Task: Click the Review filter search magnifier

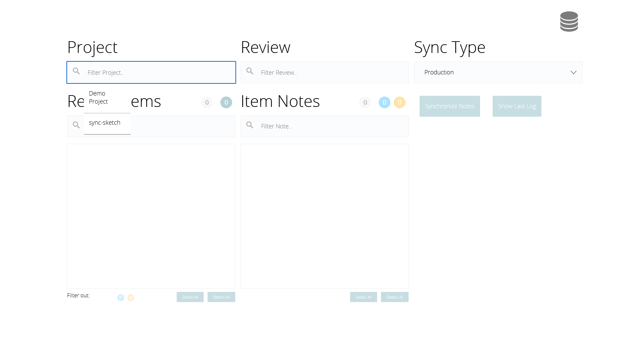Action: (x=250, y=71)
